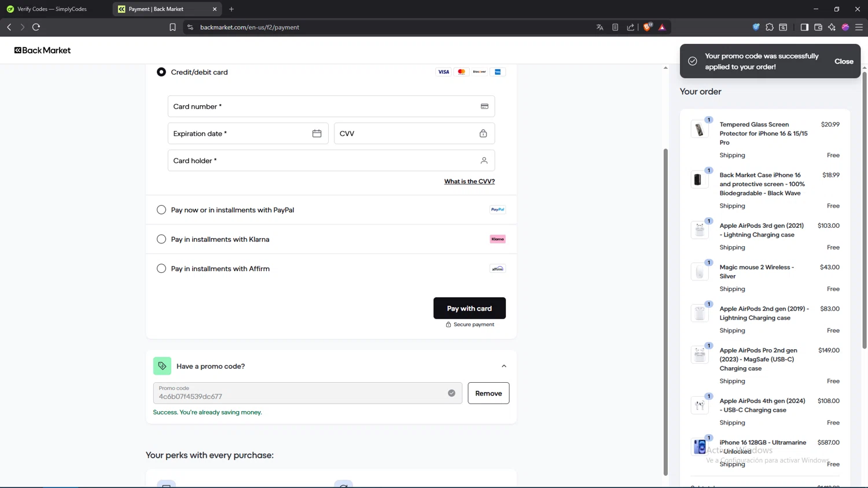Click the page vertical scrollbar at right edge
Screen dimensions: 868x488
[x=865, y=210]
